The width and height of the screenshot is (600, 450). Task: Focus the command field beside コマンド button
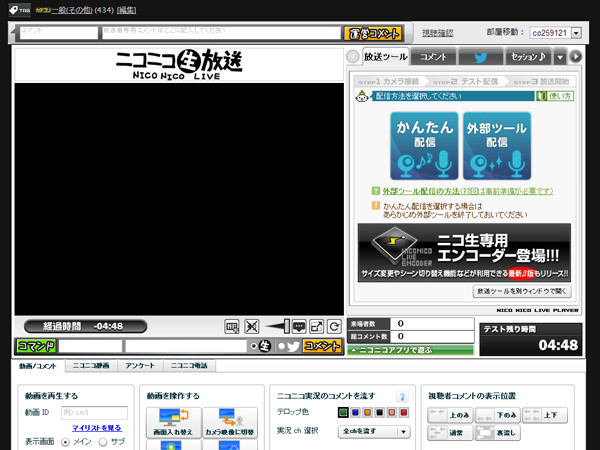(90, 346)
